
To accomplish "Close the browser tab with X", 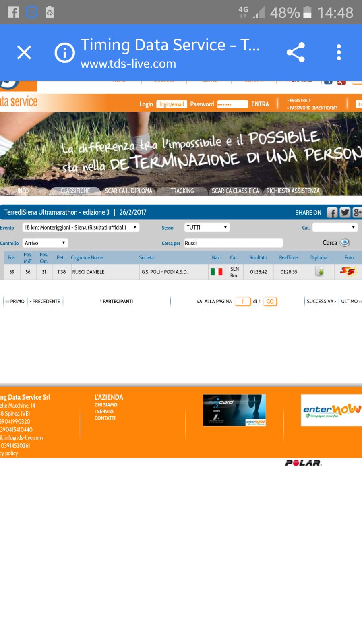I will coord(24,52).
